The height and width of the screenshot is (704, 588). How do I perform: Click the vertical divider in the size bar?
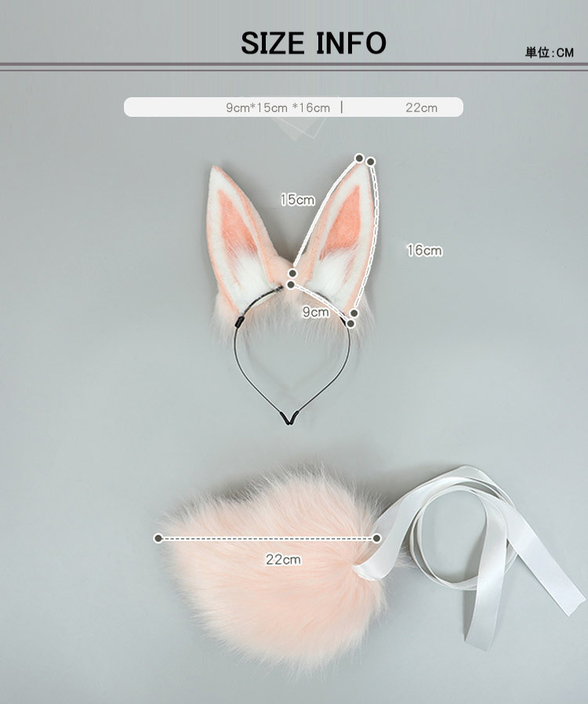pos(342,107)
